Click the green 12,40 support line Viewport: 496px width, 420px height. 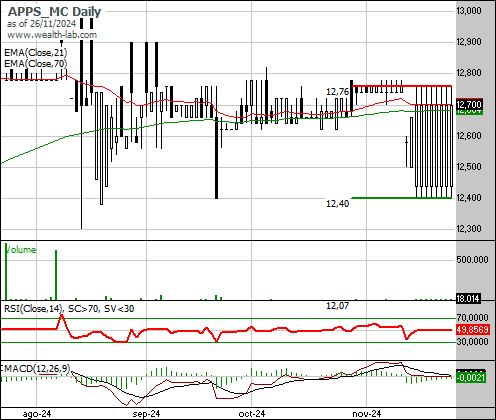(x=402, y=198)
